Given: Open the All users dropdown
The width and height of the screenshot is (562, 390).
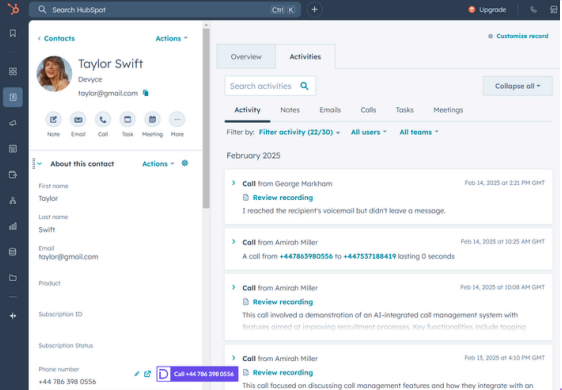Looking at the screenshot, I should 368,132.
